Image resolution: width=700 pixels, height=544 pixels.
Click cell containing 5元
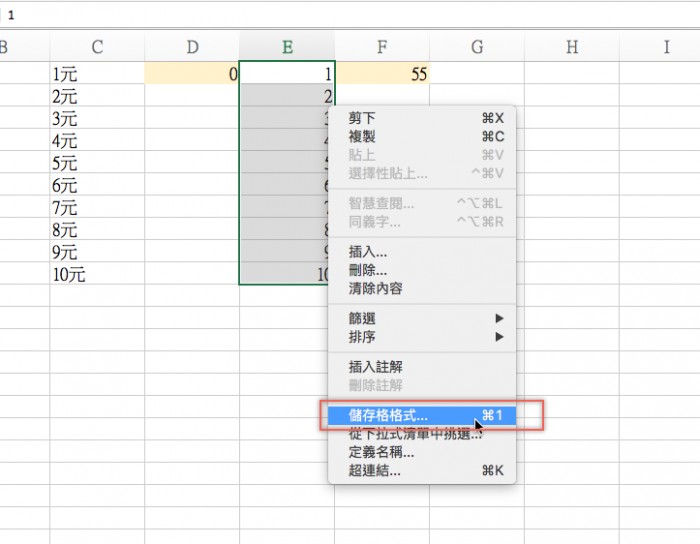[97, 162]
